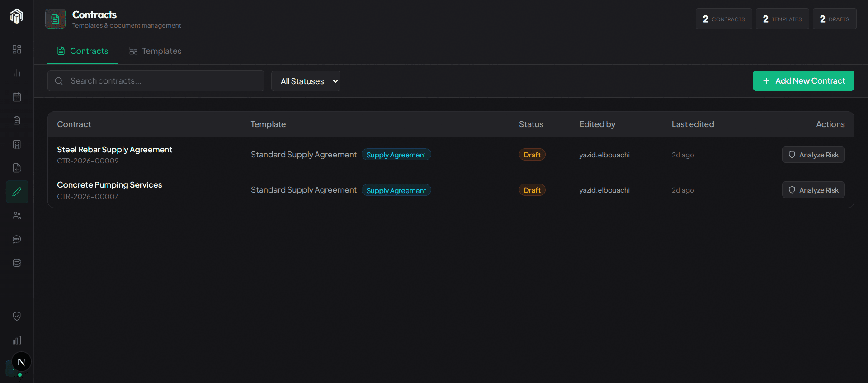Click the Contracts document icon in header
Screen dimensions: 868x383
click(55, 19)
